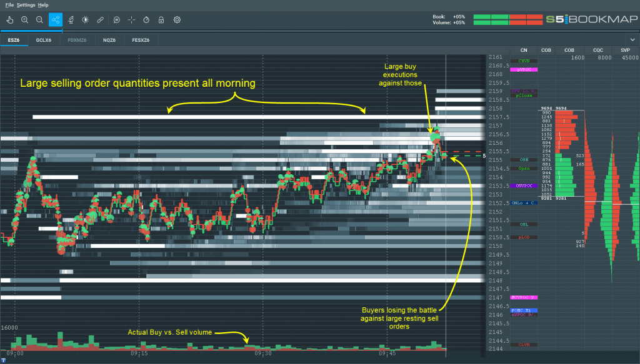Click the Open price level label
This screenshot has height=364, width=640.
pyautogui.click(x=524, y=167)
